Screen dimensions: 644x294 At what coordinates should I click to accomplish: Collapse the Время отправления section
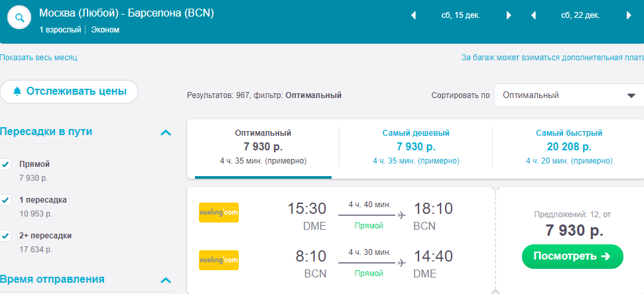tap(166, 281)
